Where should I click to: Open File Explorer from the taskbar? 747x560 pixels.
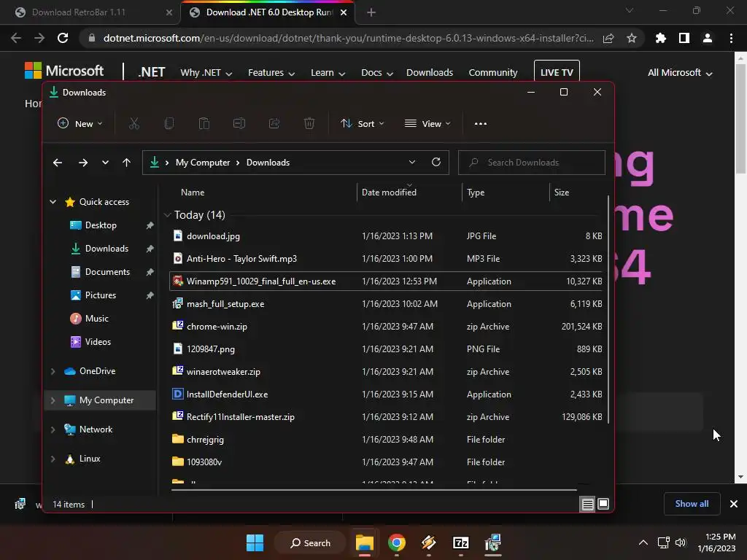tap(365, 542)
